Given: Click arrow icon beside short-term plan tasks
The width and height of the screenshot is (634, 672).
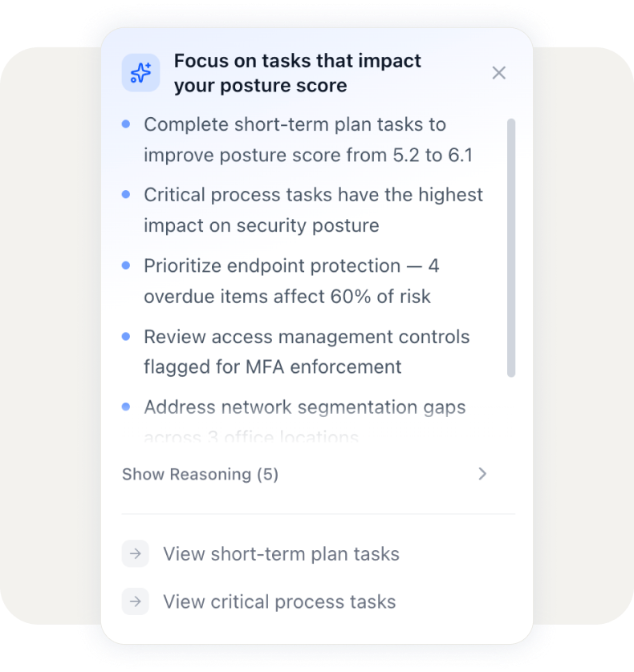Looking at the screenshot, I should pyautogui.click(x=136, y=554).
